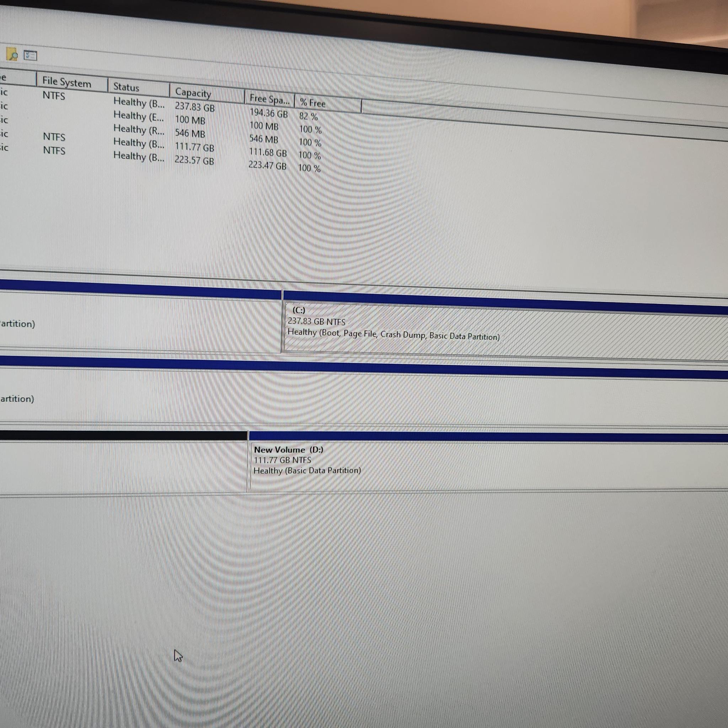This screenshot has height=728, width=728.
Task: Select the NTFS cell in the 223.57 GB row
Action: [x=54, y=150]
